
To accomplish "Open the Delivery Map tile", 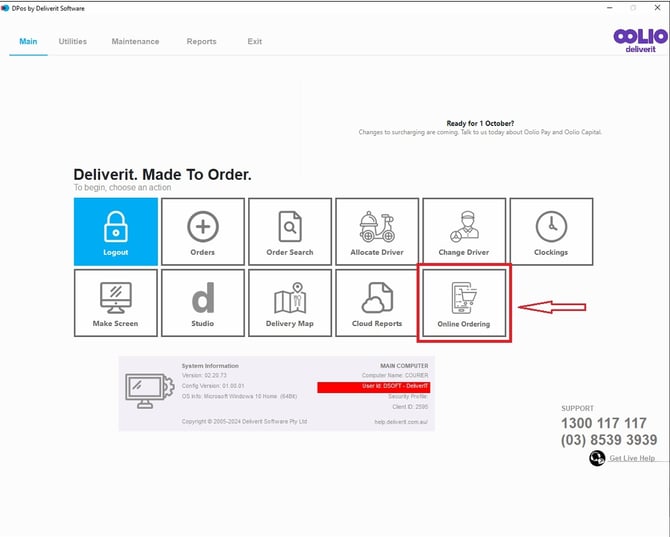I will point(290,303).
